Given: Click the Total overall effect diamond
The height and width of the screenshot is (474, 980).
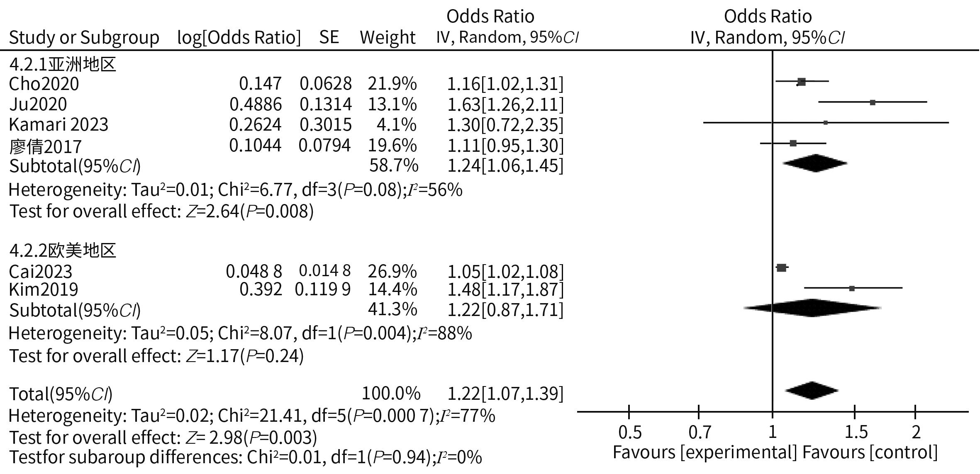Looking at the screenshot, I should coord(812,390).
